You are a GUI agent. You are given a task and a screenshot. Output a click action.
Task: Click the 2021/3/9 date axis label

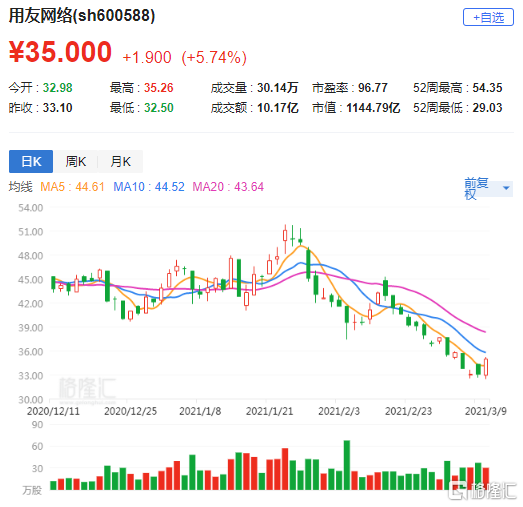point(486,411)
